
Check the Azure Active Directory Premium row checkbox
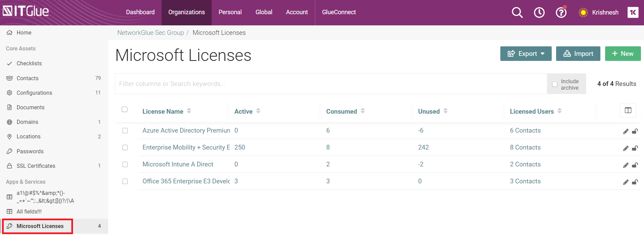point(125,131)
